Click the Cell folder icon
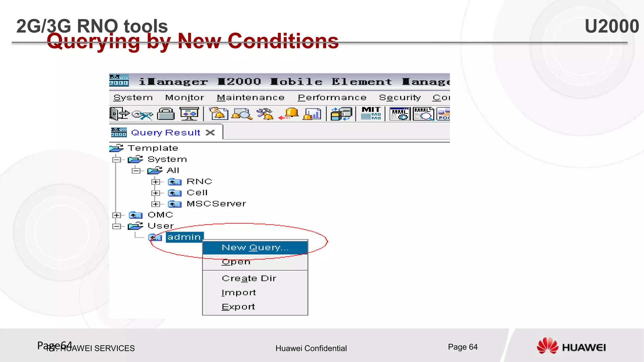Screen dimensions: 644x362 175,193
